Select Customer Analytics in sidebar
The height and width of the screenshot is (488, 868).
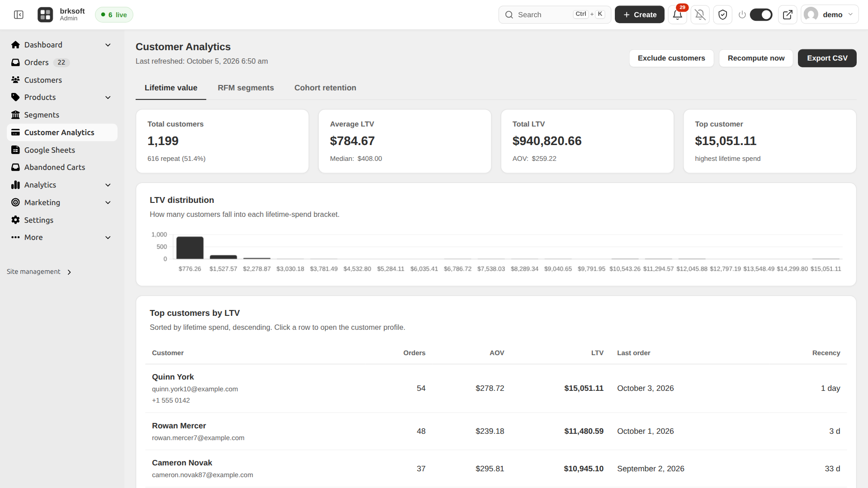(62, 132)
